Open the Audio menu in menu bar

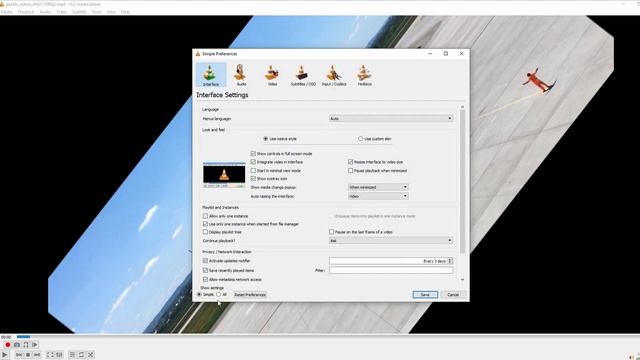[45, 12]
